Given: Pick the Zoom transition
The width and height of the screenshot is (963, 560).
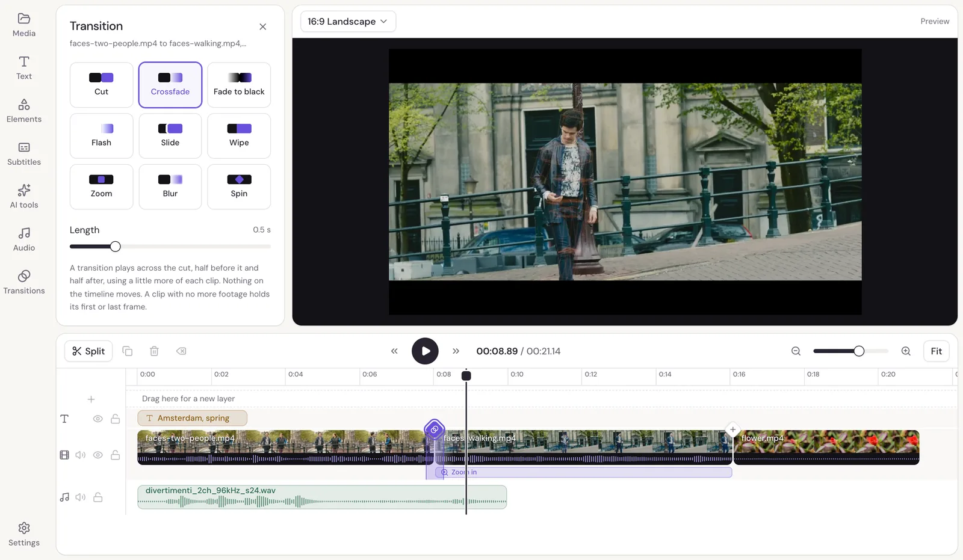Looking at the screenshot, I should (101, 187).
